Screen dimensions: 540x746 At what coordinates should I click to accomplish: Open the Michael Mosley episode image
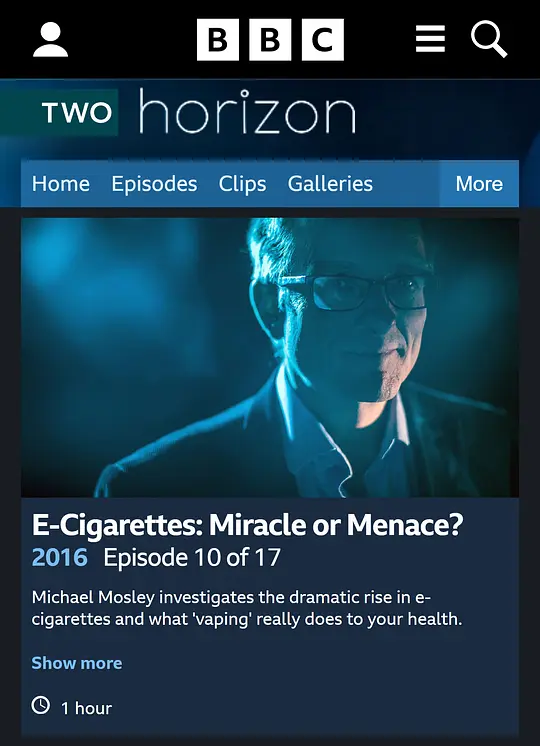(x=270, y=357)
